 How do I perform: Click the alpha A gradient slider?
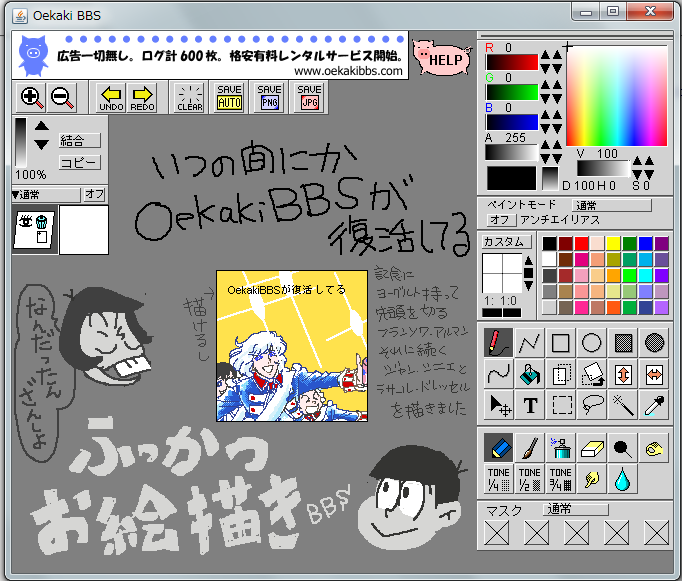click(x=512, y=152)
